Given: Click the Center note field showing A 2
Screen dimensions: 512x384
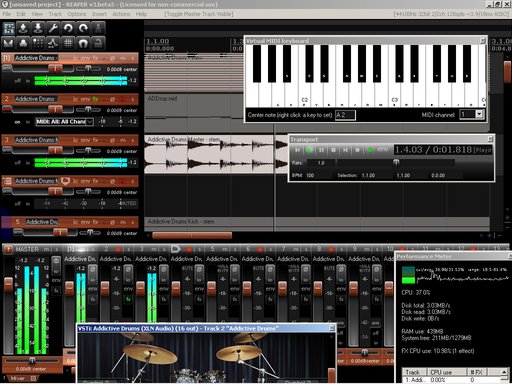Looking at the screenshot, I should [x=345, y=115].
